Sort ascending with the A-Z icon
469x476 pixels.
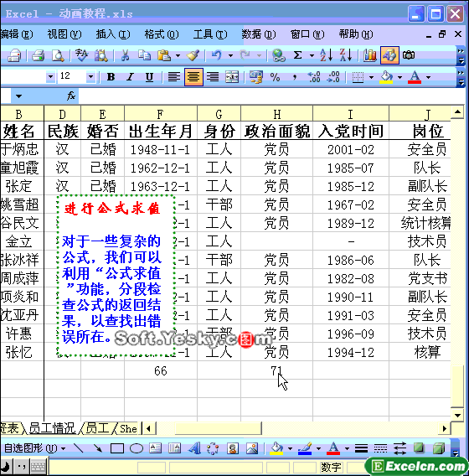326,55
